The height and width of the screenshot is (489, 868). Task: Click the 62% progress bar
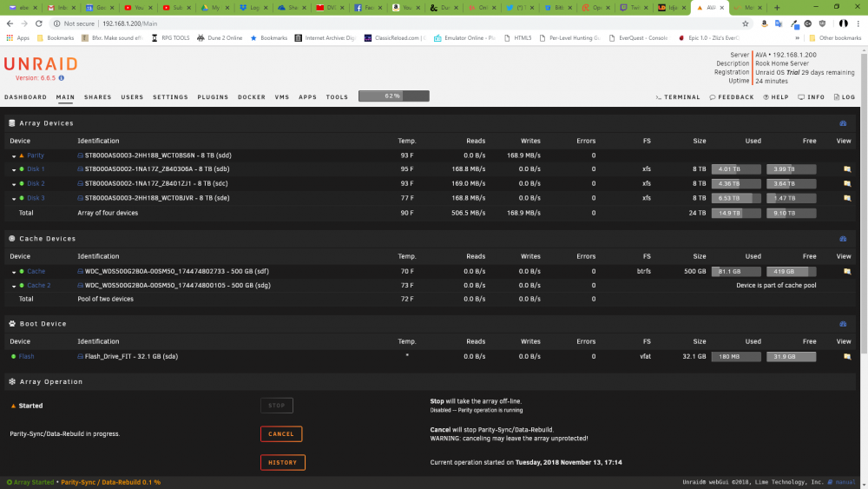pyautogui.click(x=393, y=96)
